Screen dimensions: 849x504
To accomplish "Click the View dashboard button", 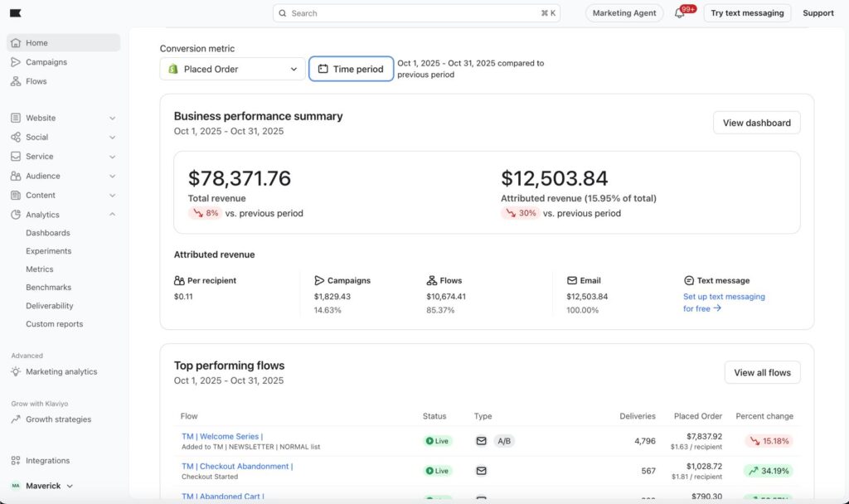I will [x=756, y=123].
